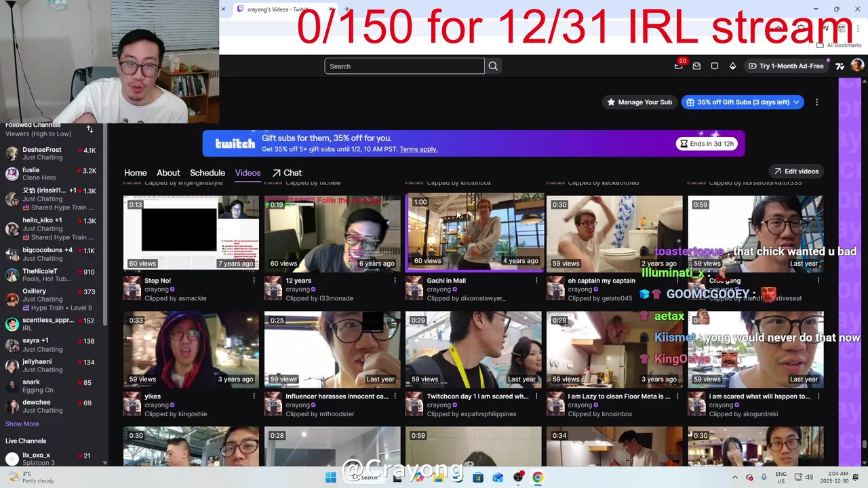Open snark channel Egging On
The width and height of the screenshot is (868, 488).
pyautogui.click(x=52, y=386)
